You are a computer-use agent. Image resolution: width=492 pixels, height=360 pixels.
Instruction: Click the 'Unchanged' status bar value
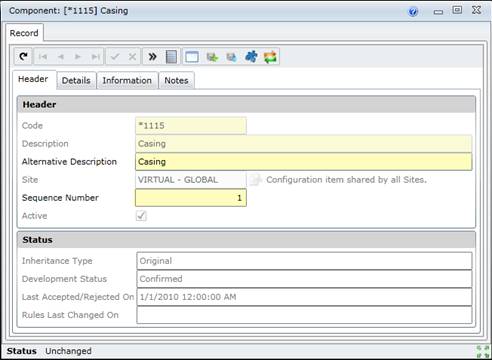point(68,351)
